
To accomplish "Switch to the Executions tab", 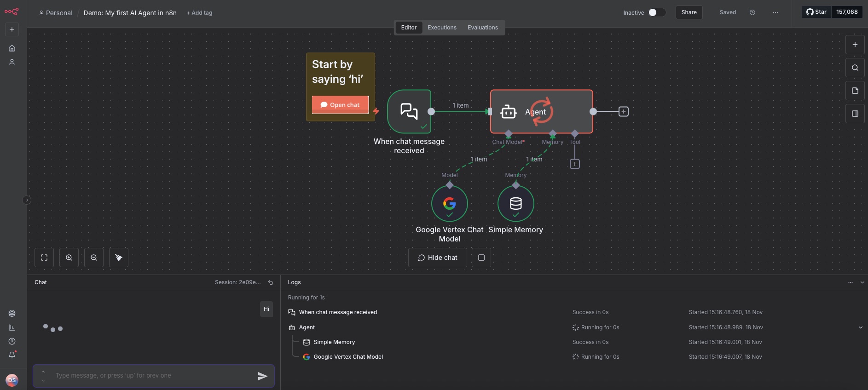I will (x=442, y=28).
